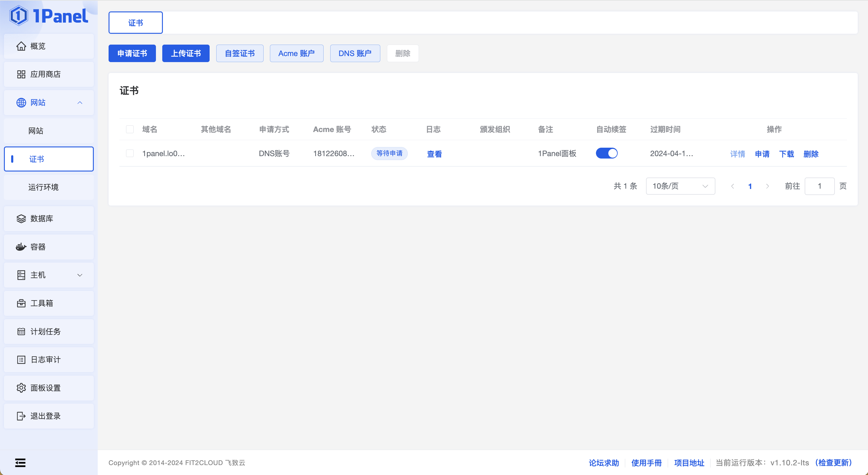Select the 证书 submenu item
Image resolution: width=868 pixels, height=475 pixels.
point(49,159)
